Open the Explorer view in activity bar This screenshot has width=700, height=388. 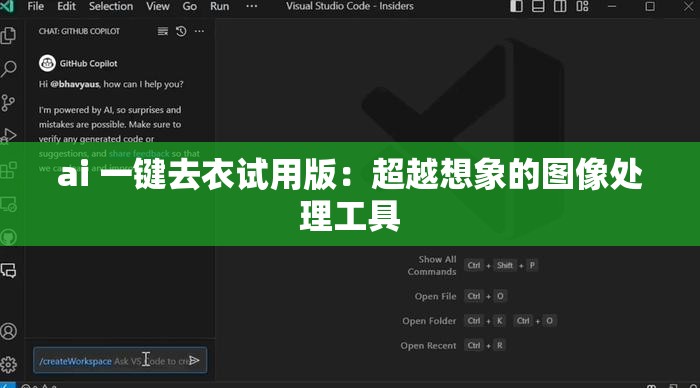click(x=8, y=36)
